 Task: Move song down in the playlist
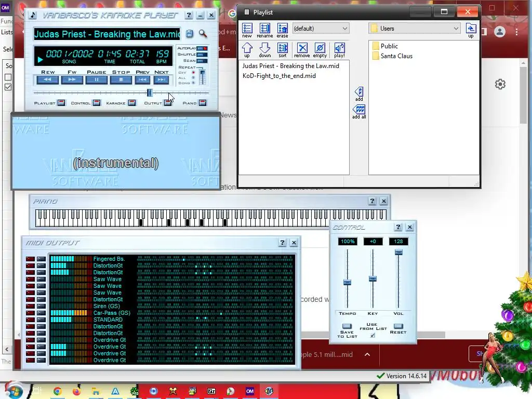[x=264, y=50]
